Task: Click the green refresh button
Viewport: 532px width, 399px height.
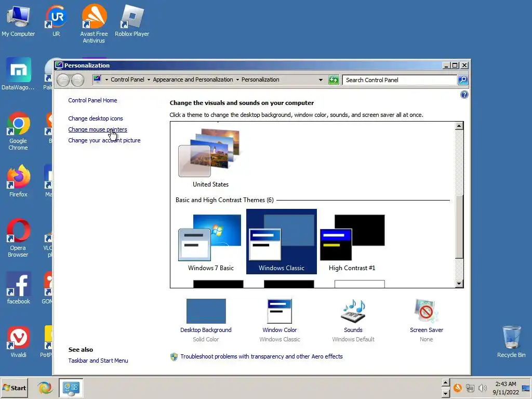Action: 334,80
